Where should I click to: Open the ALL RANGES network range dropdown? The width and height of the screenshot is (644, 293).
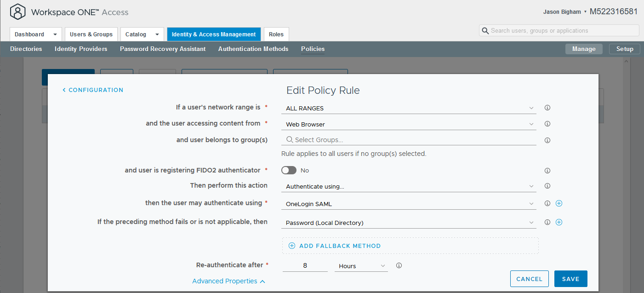click(x=408, y=109)
